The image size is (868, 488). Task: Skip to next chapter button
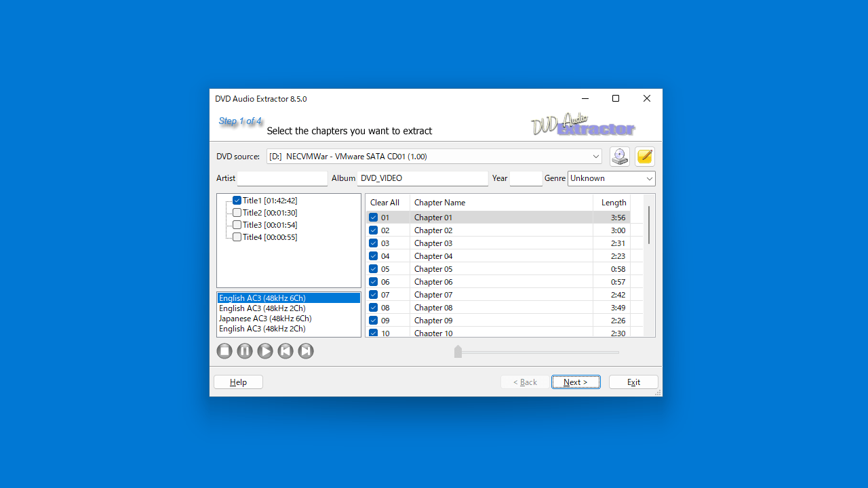(306, 351)
